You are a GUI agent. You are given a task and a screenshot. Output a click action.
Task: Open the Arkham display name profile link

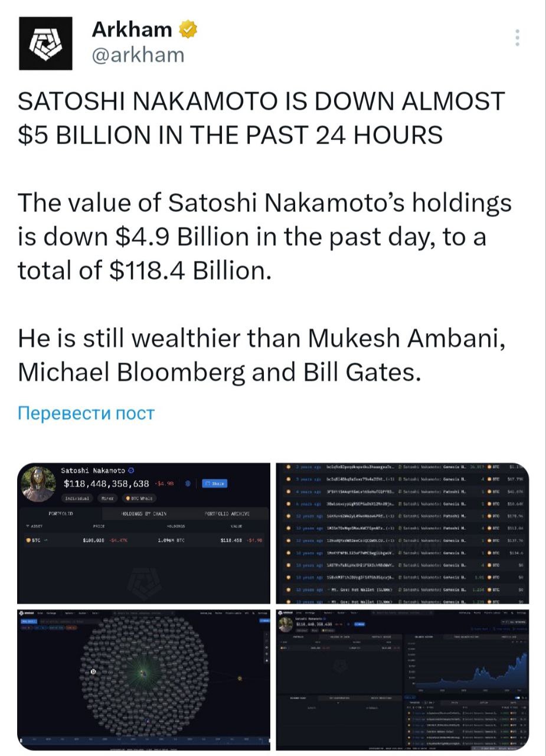point(132,29)
